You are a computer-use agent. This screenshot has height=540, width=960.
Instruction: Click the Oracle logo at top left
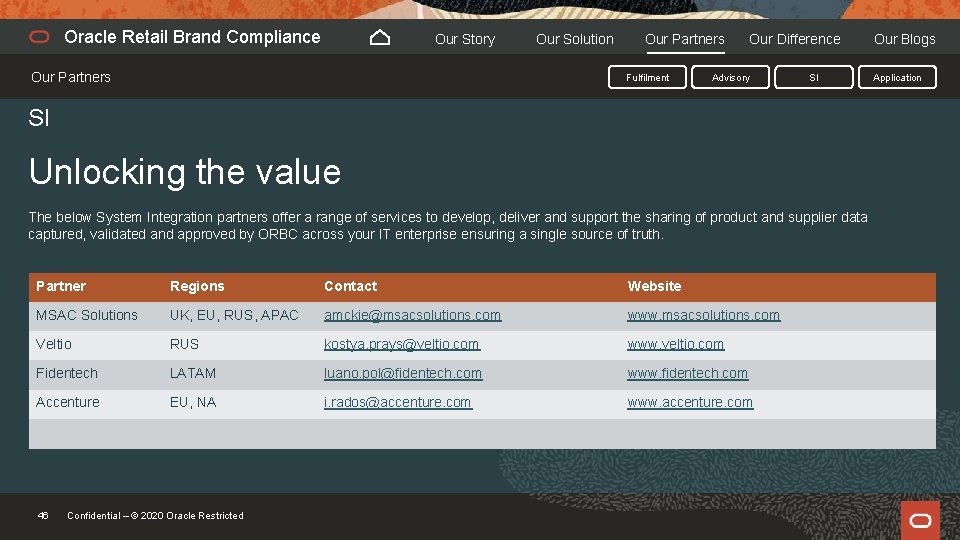[x=40, y=37]
